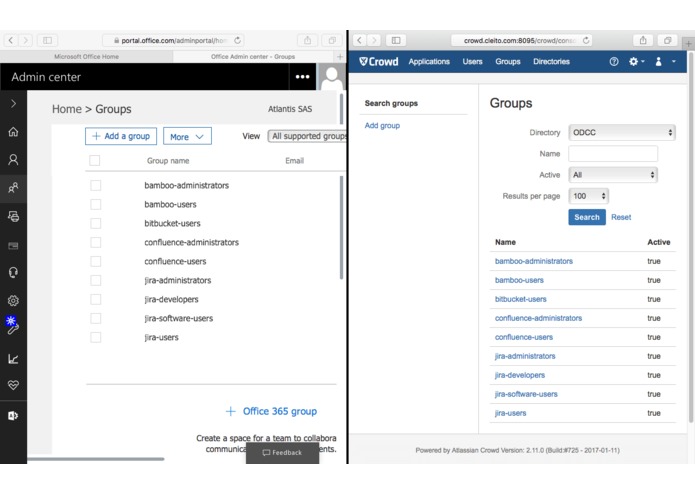Open Crowd administration gear menu
The width and height of the screenshot is (695, 494).
636,62
